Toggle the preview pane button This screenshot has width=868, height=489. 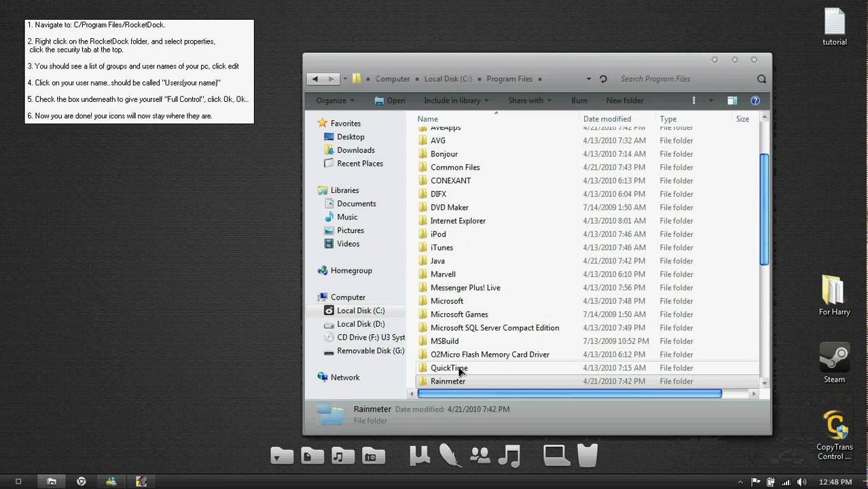click(732, 101)
